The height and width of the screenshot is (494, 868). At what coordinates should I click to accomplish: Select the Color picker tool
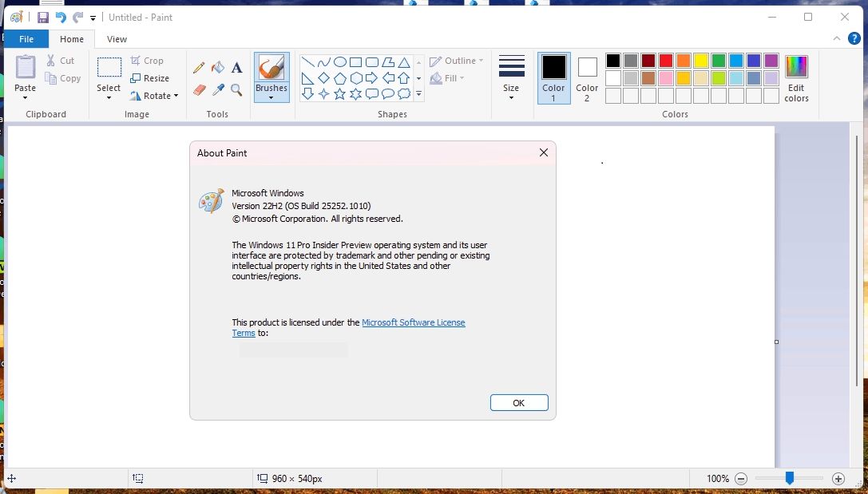[217, 89]
